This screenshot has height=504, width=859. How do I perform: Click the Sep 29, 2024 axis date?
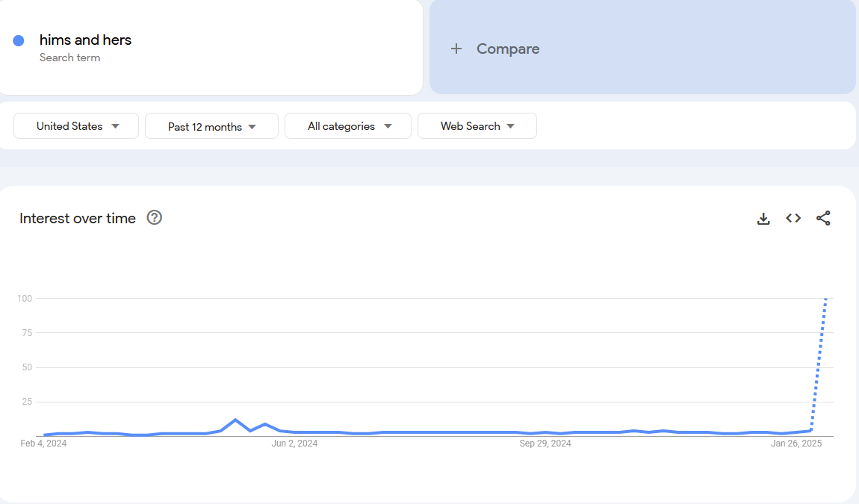click(x=545, y=444)
